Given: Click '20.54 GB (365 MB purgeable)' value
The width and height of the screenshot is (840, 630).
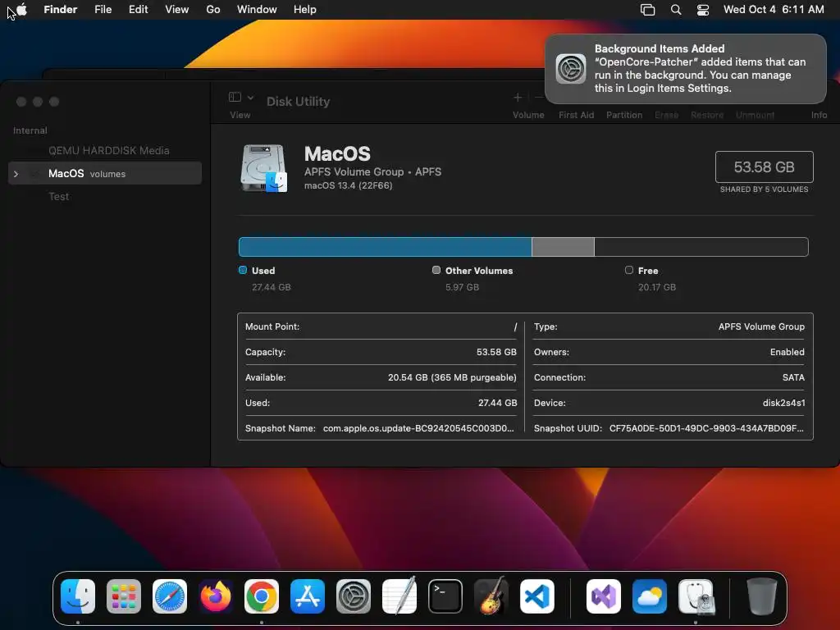Looking at the screenshot, I should pyautogui.click(x=452, y=377).
